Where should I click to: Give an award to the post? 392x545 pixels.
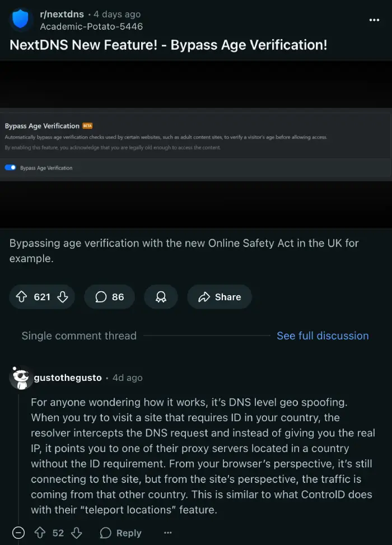tap(161, 297)
